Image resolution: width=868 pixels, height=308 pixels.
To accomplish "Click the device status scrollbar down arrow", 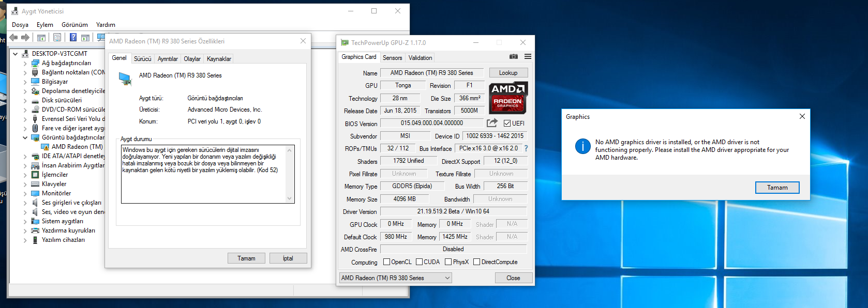I will [x=290, y=198].
